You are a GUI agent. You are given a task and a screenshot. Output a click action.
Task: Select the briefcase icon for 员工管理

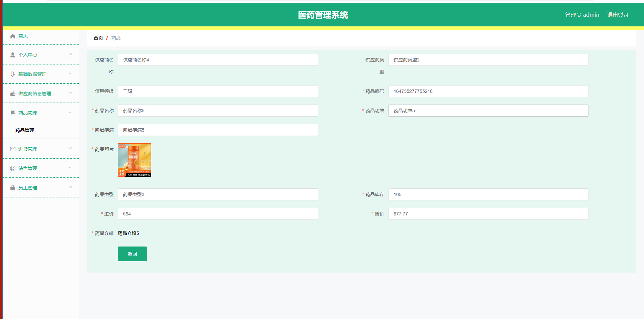click(x=13, y=187)
